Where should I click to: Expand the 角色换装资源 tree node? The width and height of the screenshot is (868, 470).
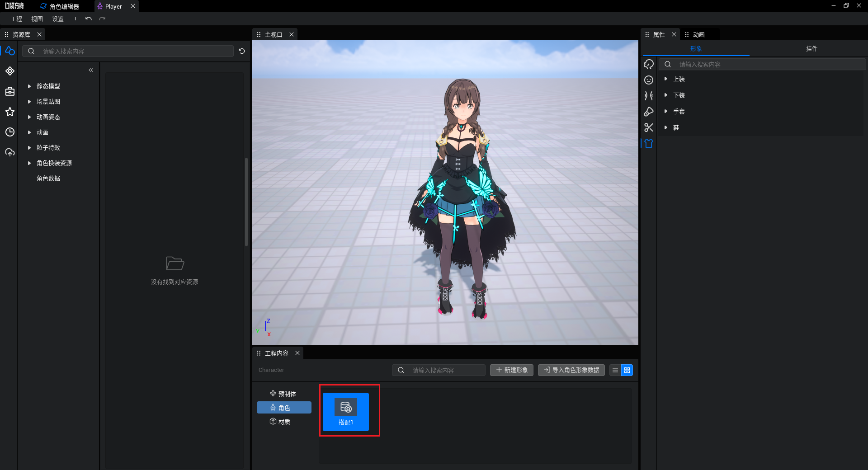tap(29, 163)
